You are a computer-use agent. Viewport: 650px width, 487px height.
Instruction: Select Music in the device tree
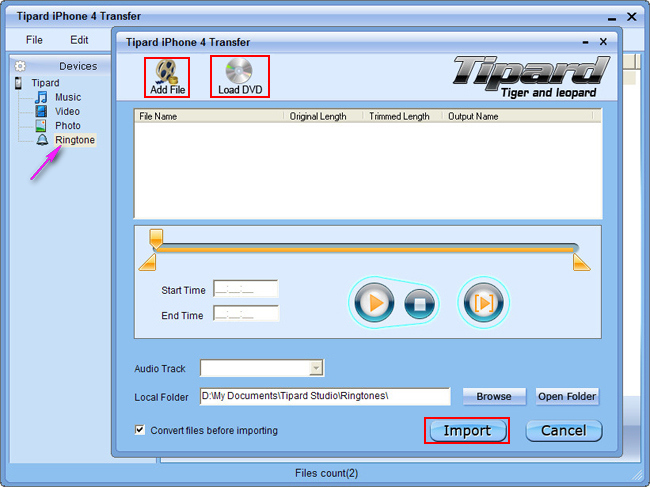pos(68,97)
